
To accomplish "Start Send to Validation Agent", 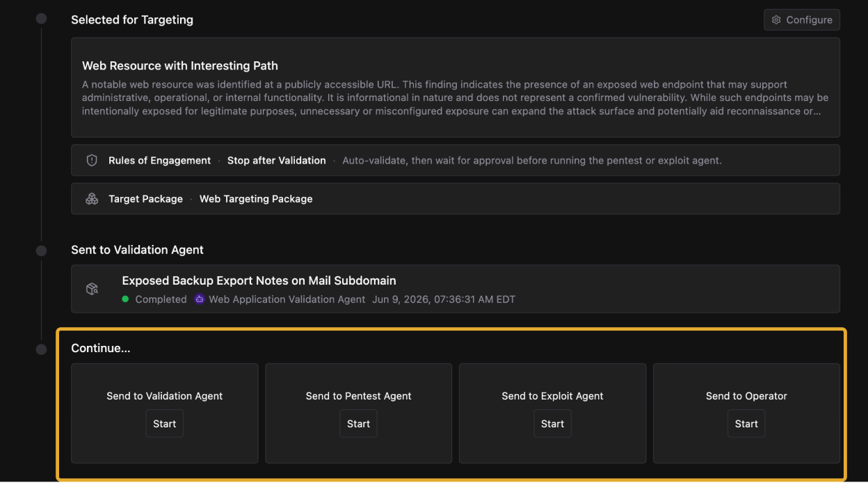I will click(x=165, y=424).
